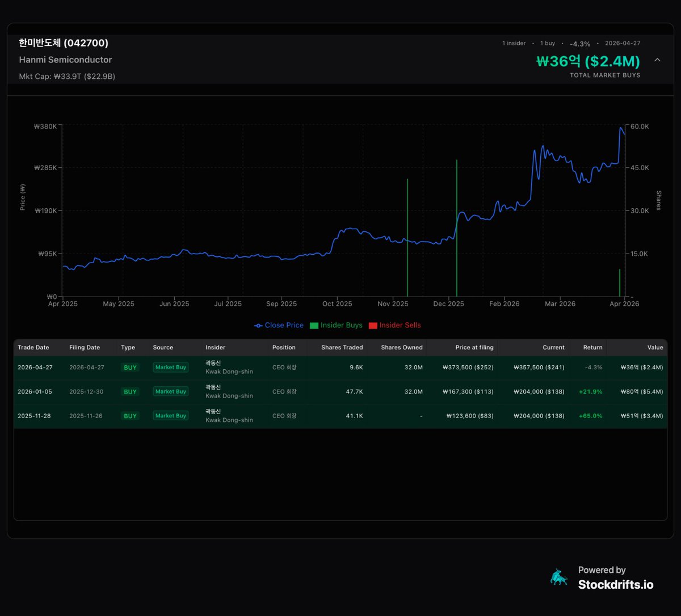Click the ₩380K price axis label
The height and width of the screenshot is (616, 681).
coord(45,126)
